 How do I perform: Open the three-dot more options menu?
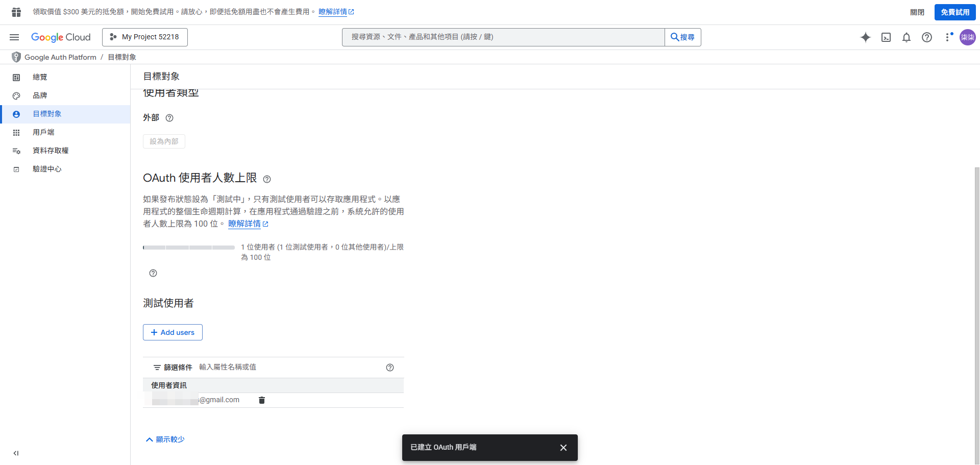(948, 37)
